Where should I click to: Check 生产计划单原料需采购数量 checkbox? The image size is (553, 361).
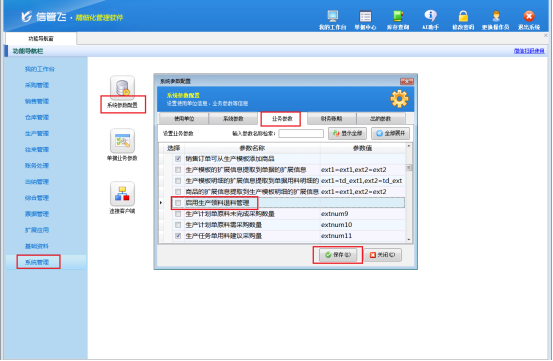178,225
